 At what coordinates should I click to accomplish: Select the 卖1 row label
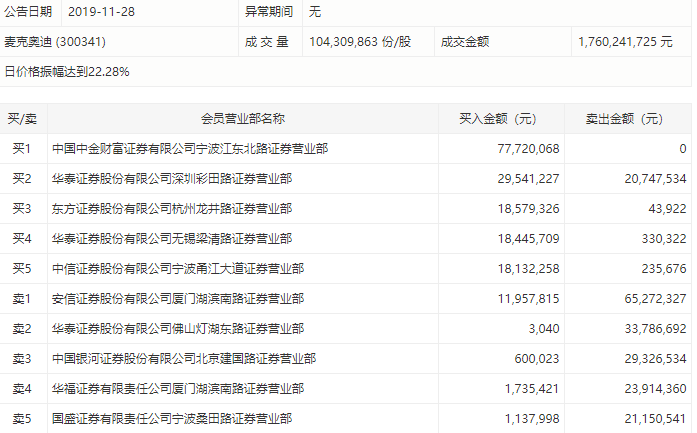[22, 299]
